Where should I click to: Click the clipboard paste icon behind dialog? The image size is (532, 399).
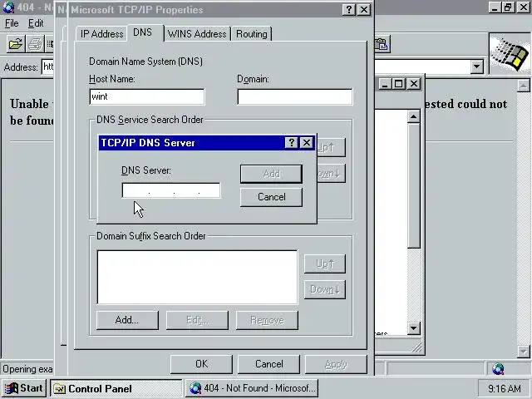(382, 44)
